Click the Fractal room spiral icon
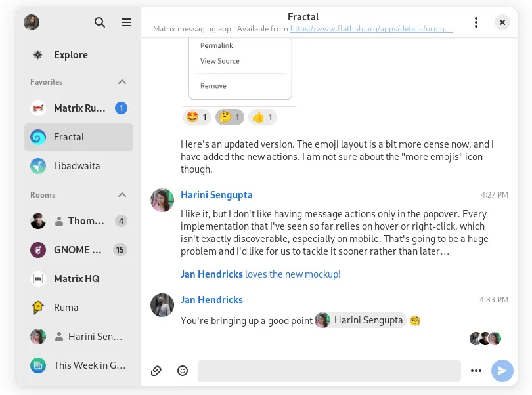This screenshot has width=532, height=395. [x=38, y=137]
